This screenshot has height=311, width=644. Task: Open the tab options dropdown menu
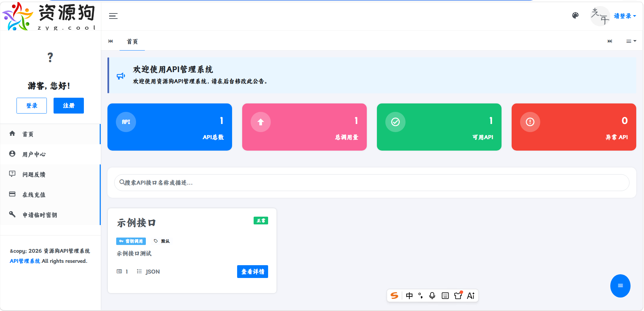[x=631, y=41]
